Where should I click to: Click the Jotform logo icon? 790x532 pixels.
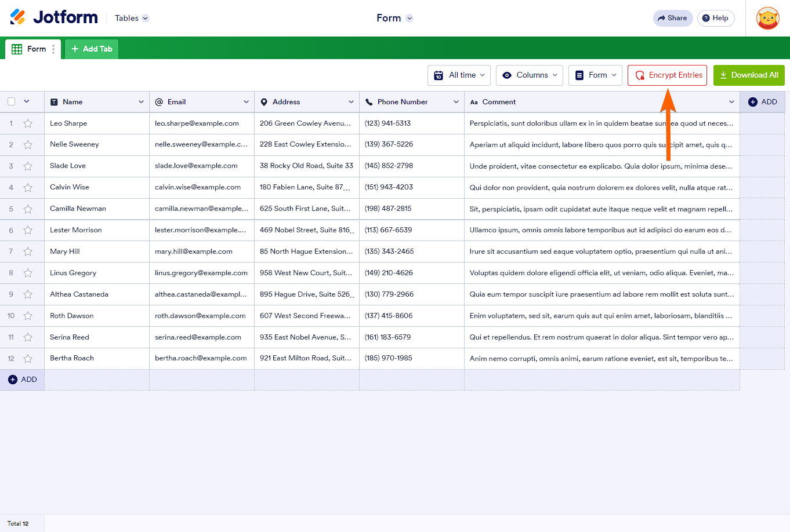click(18, 17)
